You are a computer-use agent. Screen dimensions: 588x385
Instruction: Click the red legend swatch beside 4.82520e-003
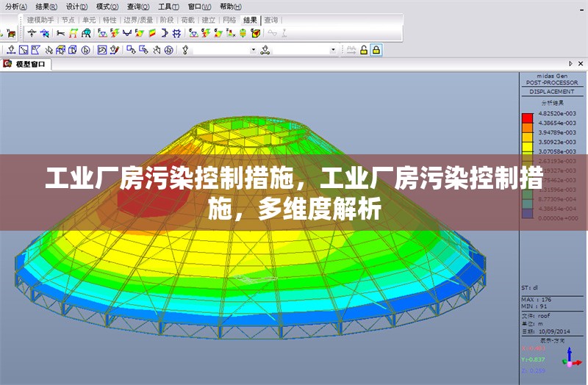pos(527,118)
